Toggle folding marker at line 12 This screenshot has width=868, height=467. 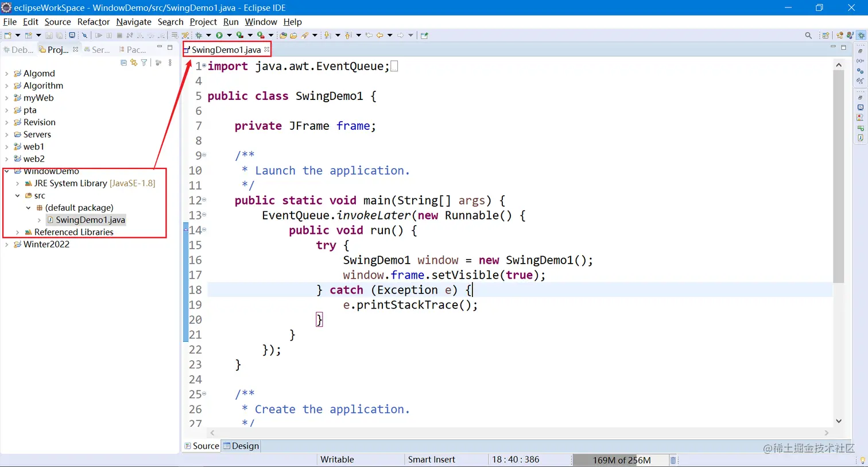[204, 199]
